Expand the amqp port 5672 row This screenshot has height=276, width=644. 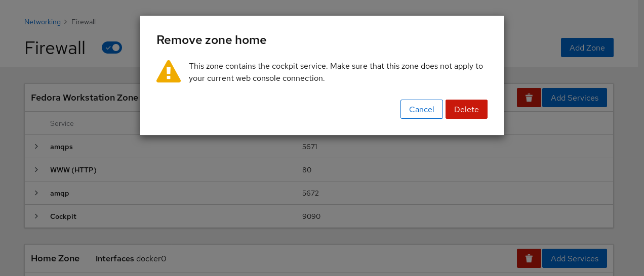point(36,193)
